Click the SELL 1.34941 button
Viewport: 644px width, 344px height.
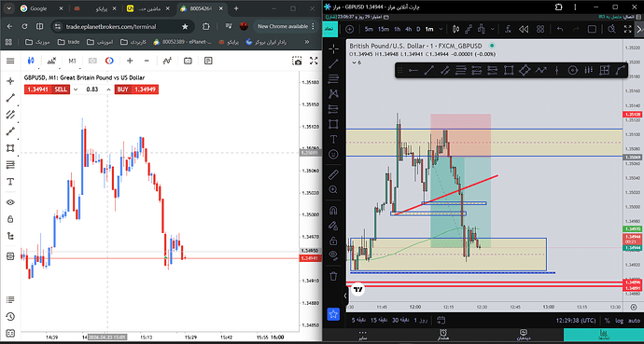coord(47,89)
